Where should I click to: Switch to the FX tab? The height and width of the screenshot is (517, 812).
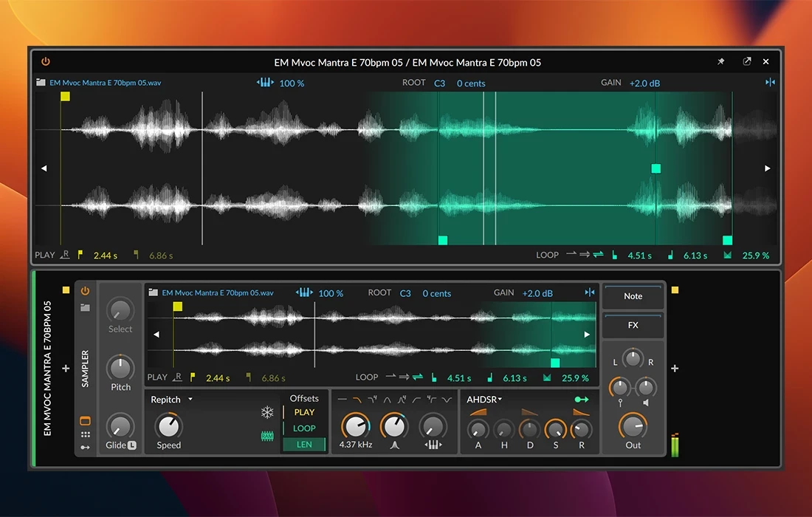coord(632,325)
